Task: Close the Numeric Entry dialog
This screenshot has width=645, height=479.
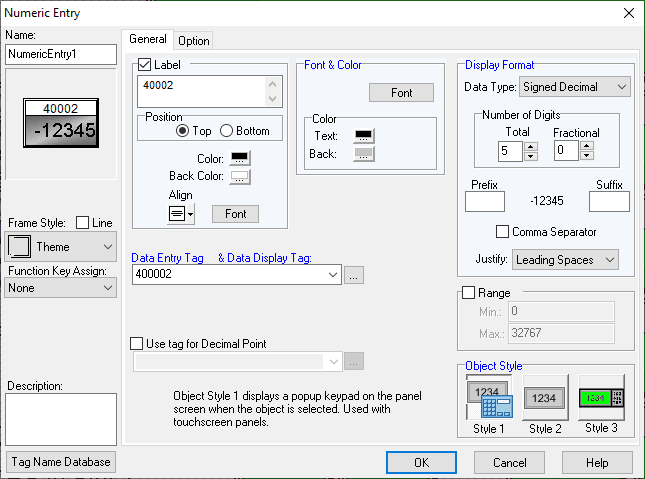Action: 629,13
